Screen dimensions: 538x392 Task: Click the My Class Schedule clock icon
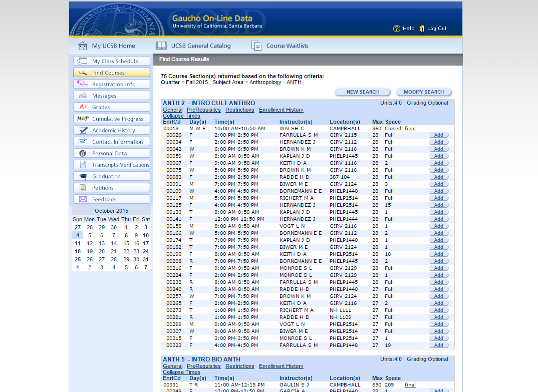pyautogui.click(x=82, y=61)
